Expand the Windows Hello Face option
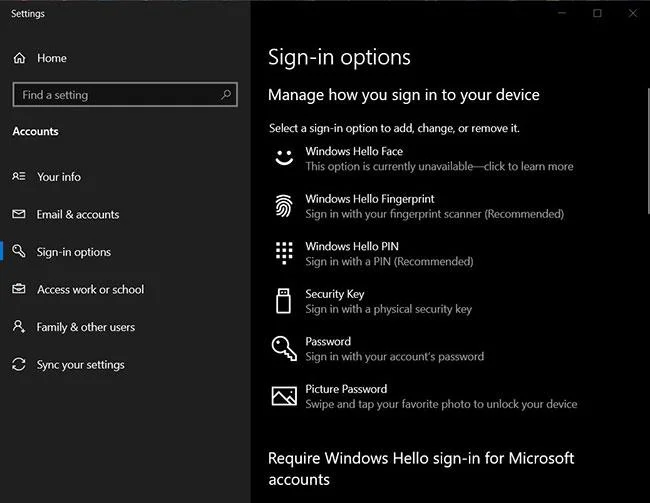Viewport: 650px width, 503px height. 423,158
